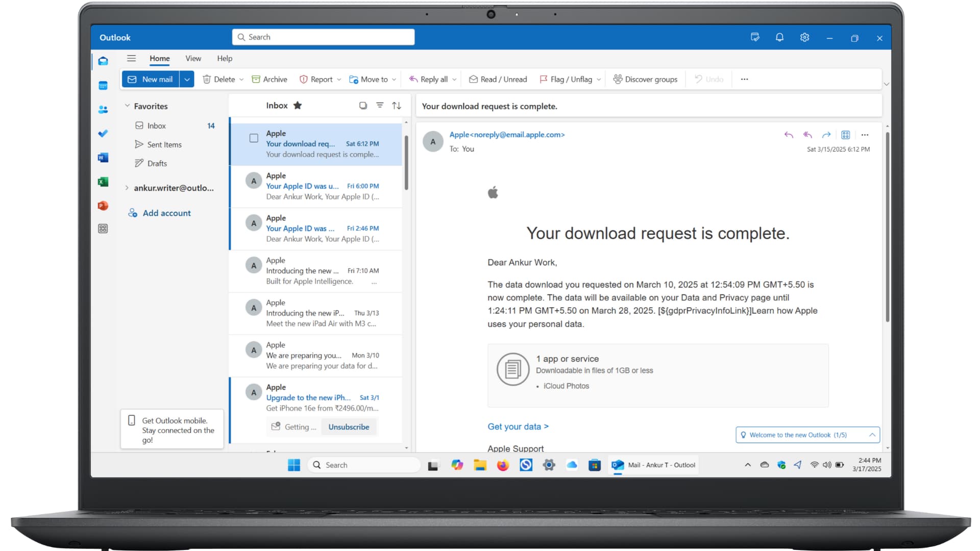Open more actions ellipsis in reading pane
This screenshot has width=980, height=551.
(865, 135)
